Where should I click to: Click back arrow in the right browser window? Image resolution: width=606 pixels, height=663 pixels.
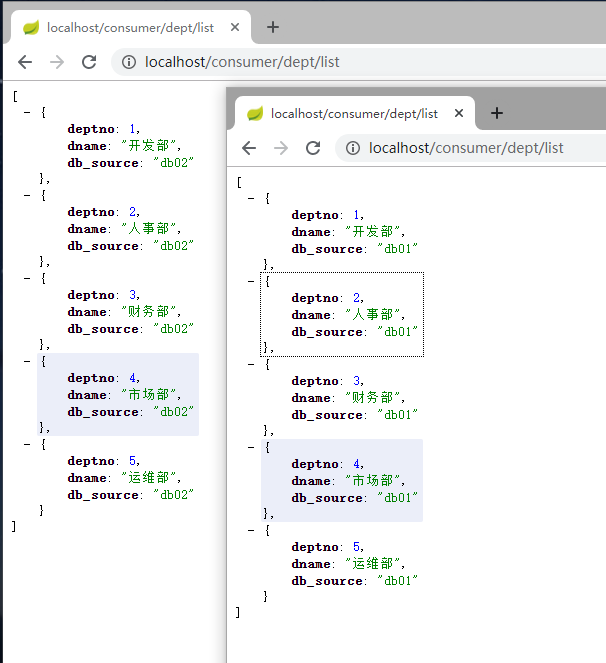pos(249,148)
